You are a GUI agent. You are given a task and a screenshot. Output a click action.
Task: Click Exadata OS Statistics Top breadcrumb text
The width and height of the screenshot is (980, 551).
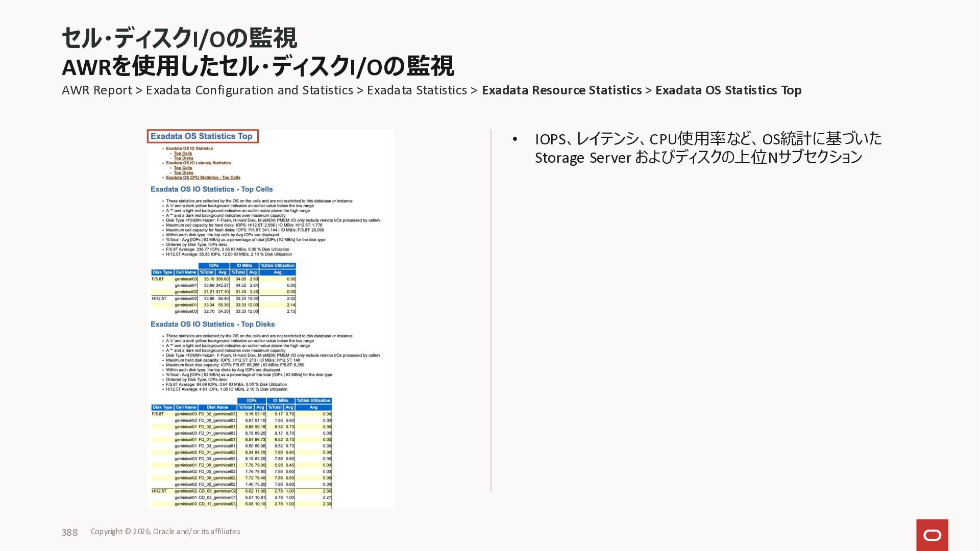[x=728, y=90]
